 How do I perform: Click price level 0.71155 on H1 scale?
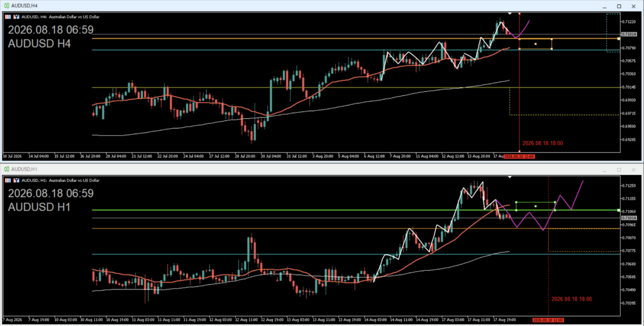[x=630, y=199]
